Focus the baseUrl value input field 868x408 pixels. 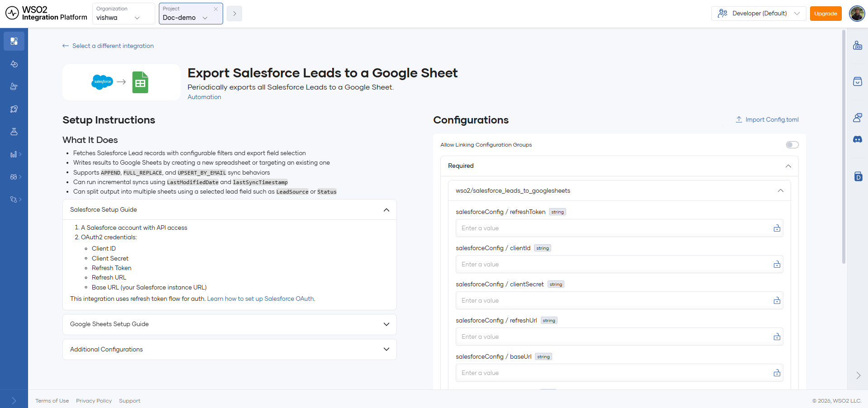coord(619,373)
